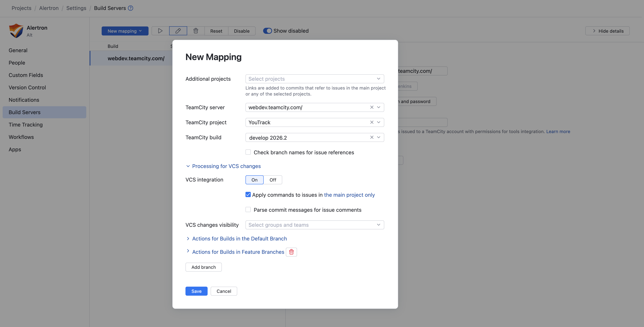Go to Projects breadcrumb
This screenshot has width=644, height=327.
[22, 8]
